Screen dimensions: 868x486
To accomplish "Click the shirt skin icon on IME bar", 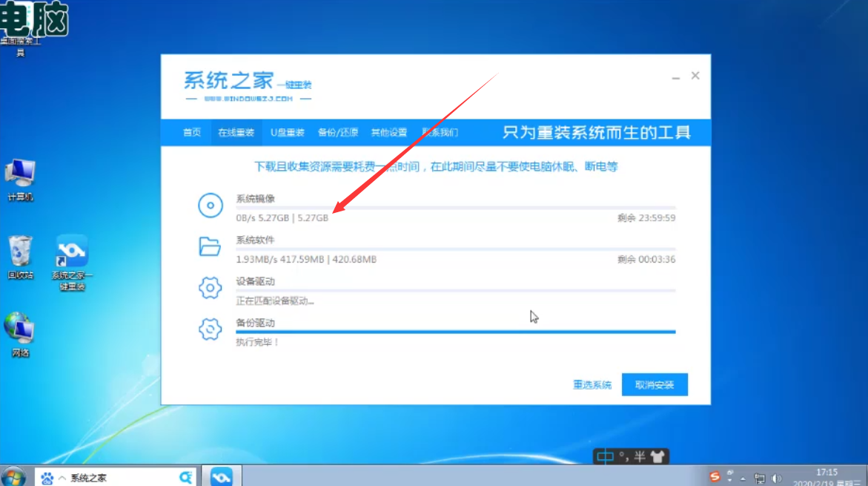I will 657,456.
